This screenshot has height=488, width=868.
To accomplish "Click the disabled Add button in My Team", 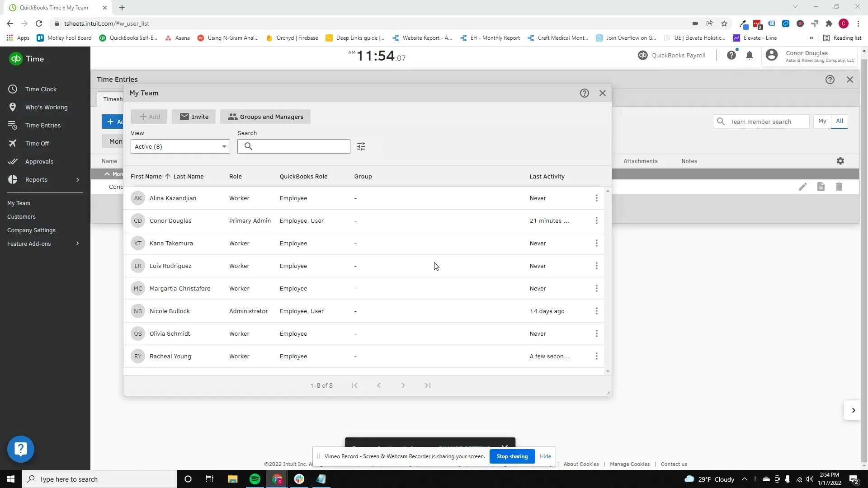I will (x=149, y=117).
